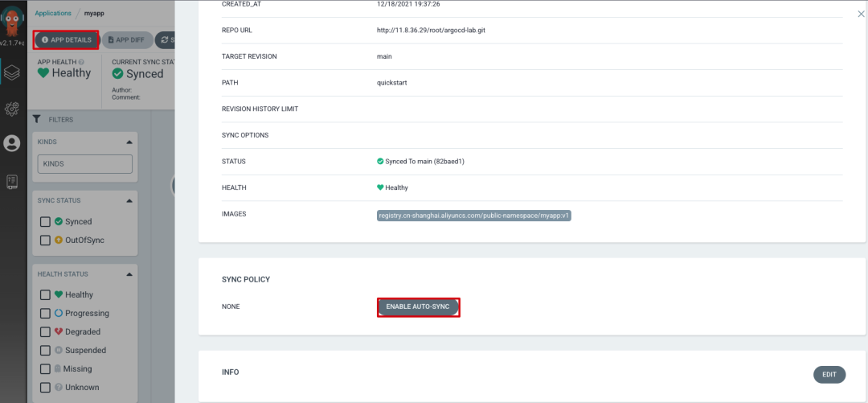Open Settings via gear sidebar icon

(12, 109)
